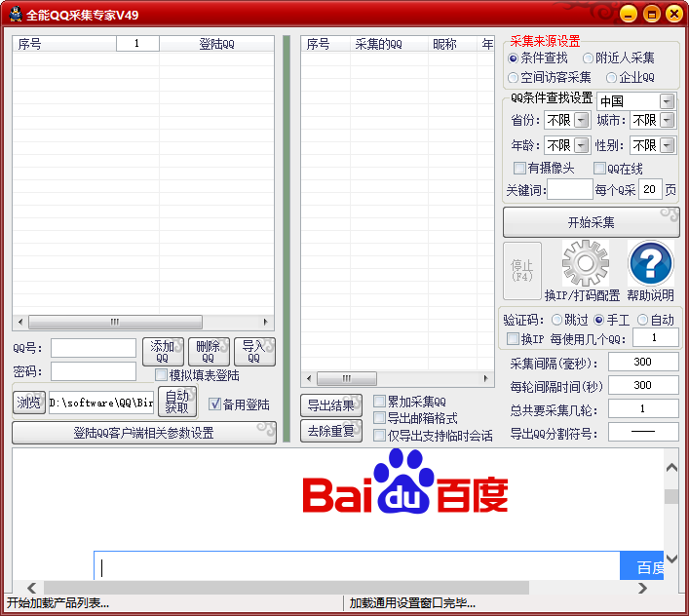Click the QQ penguin icon in the title bar
Viewport: 689px width, 616px height.
click(16, 15)
